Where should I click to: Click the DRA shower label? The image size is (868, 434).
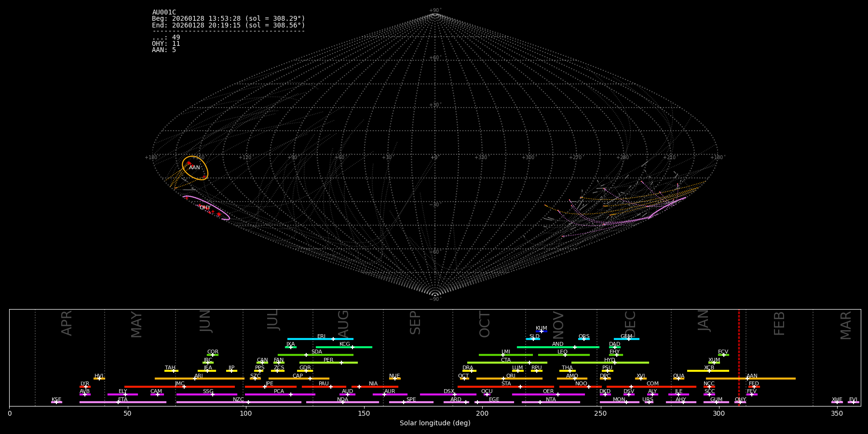[468, 368]
